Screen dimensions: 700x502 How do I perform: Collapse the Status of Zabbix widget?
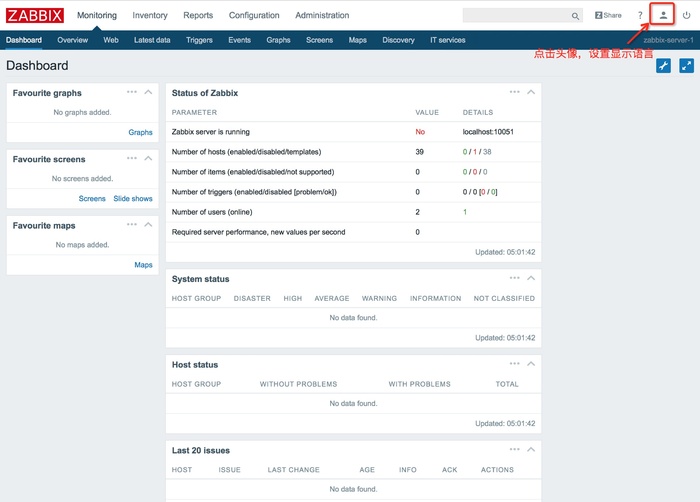[x=531, y=92]
